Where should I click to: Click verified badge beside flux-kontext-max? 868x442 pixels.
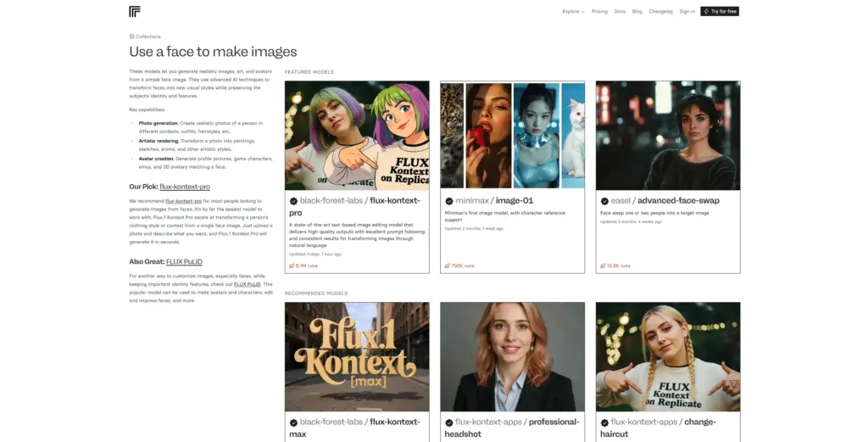coord(293,422)
